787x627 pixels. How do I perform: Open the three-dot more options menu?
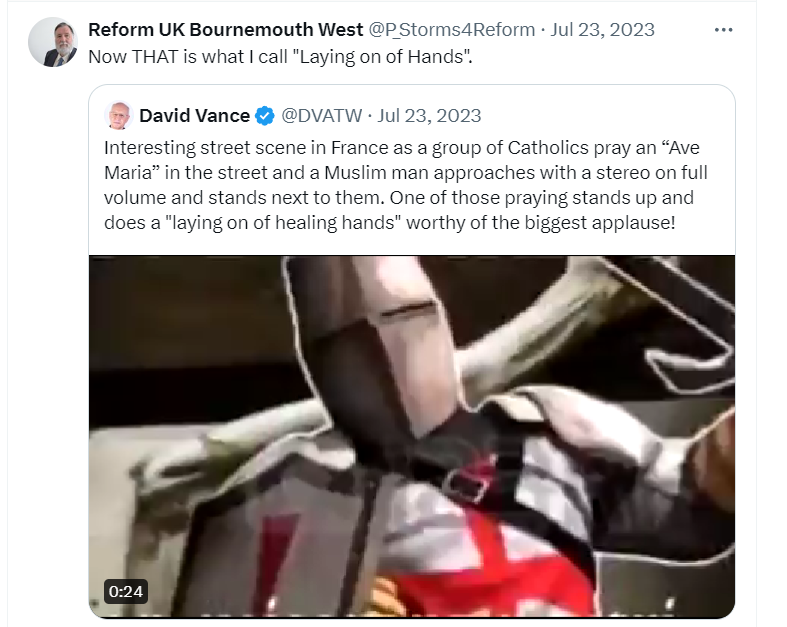(723, 30)
